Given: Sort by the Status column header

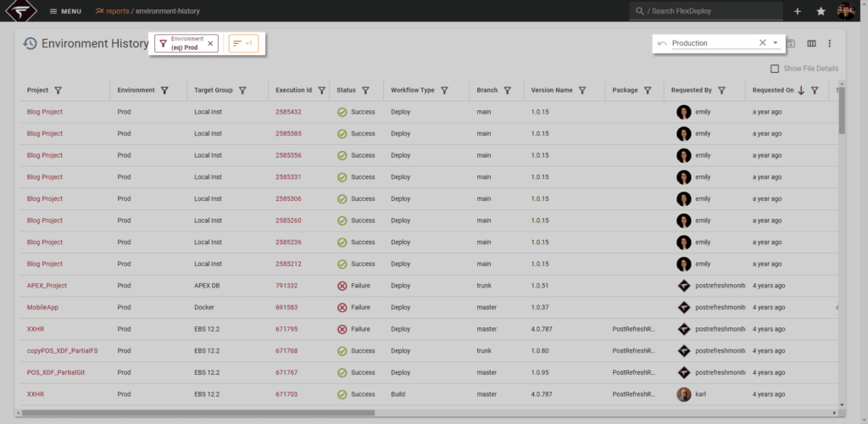Looking at the screenshot, I should (x=346, y=90).
